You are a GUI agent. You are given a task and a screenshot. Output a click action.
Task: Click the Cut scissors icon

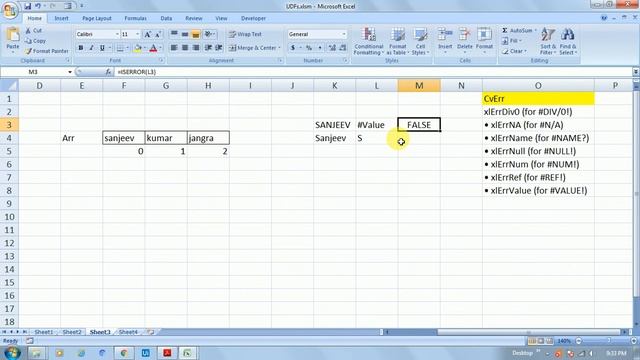(x=28, y=31)
